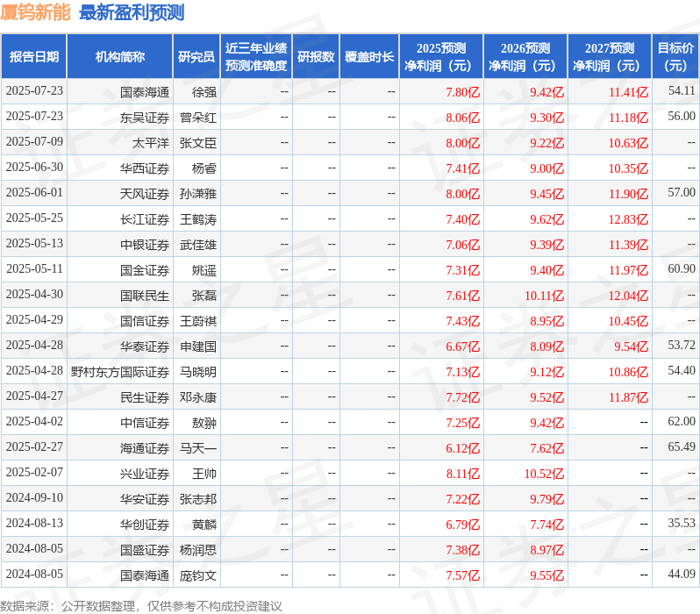
Task: Click the 野村东方国际证券 institution cell
Action: point(120,372)
